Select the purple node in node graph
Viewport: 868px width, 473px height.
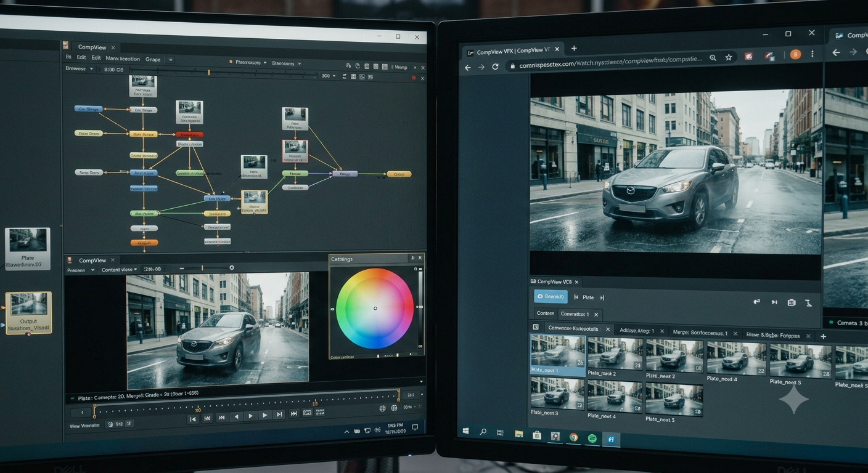click(344, 174)
